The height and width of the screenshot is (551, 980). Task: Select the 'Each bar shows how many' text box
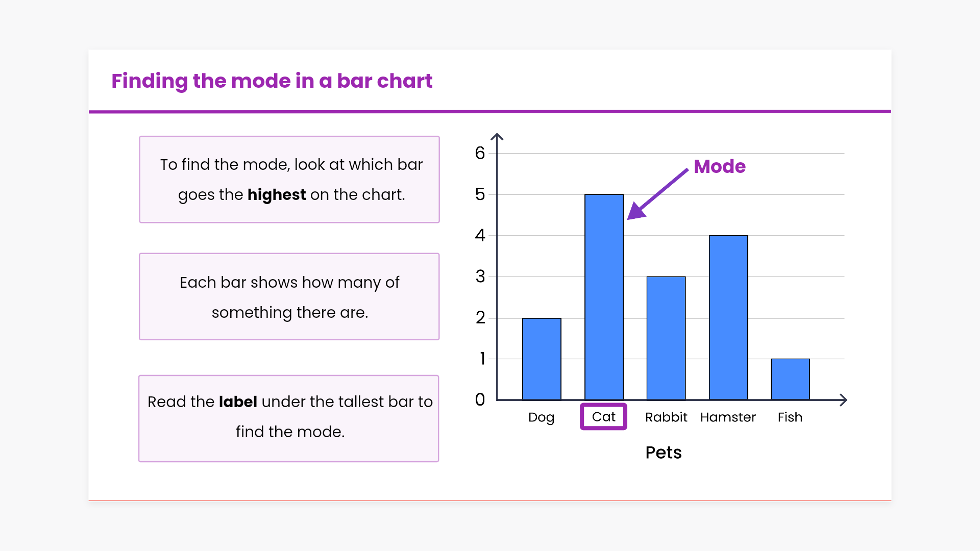pos(289,297)
